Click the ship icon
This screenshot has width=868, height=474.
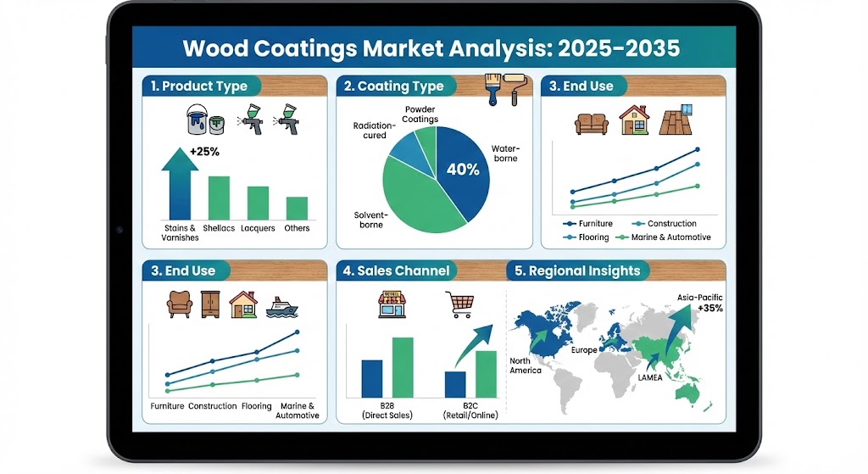click(281, 305)
